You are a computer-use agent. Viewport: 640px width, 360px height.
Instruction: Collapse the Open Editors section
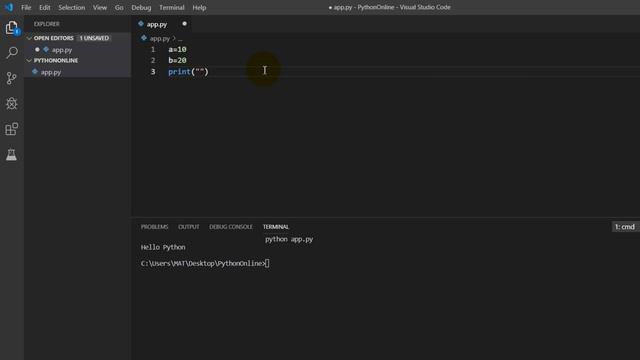[29, 38]
